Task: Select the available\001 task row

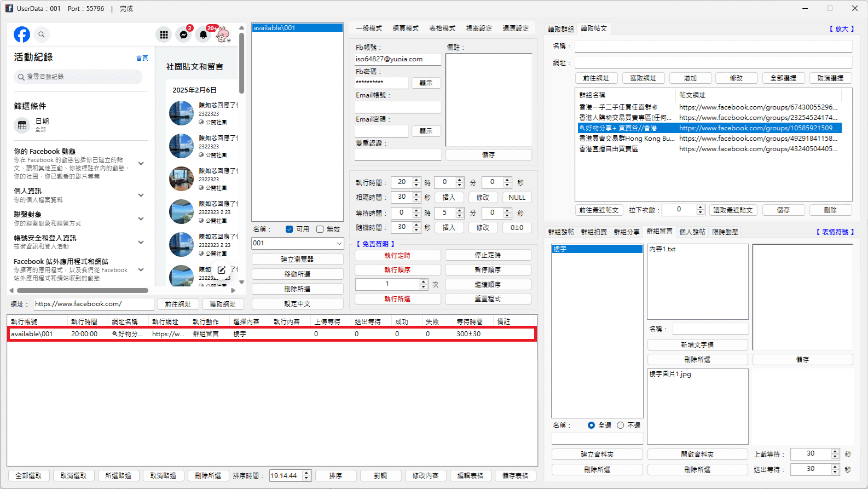Action: pyautogui.click(x=272, y=334)
